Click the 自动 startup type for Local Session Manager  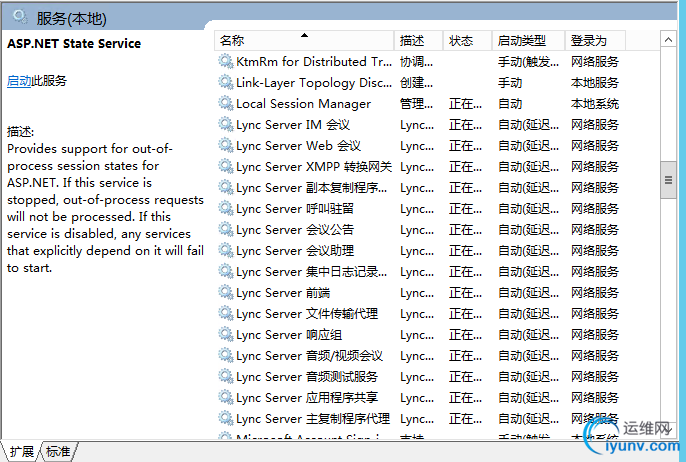click(x=510, y=104)
